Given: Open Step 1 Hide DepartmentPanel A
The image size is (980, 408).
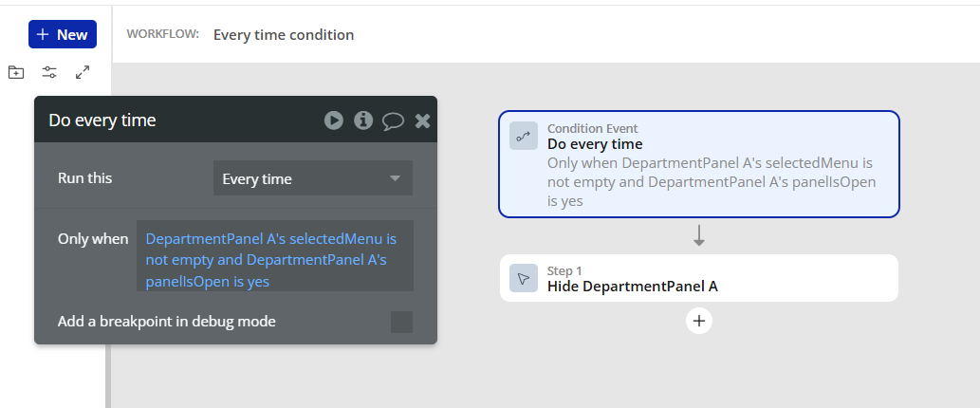Looking at the screenshot, I should click(x=699, y=278).
